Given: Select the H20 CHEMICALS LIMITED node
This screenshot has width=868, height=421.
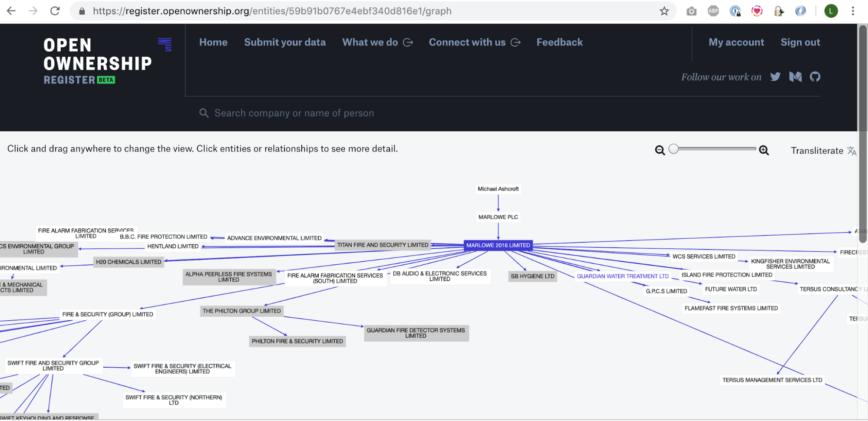Looking at the screenshot, I should [x=129, y=262].
